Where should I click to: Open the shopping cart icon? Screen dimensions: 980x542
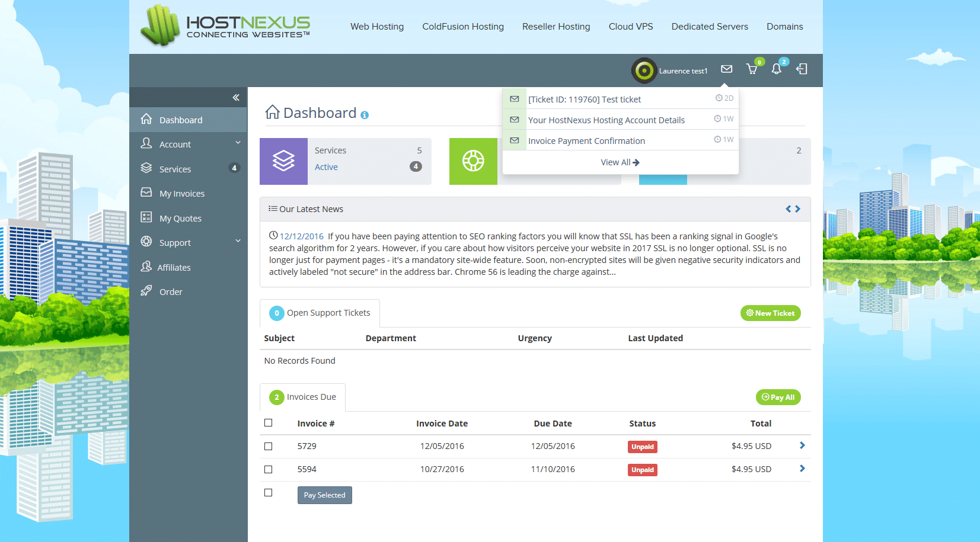coord(752,69)
